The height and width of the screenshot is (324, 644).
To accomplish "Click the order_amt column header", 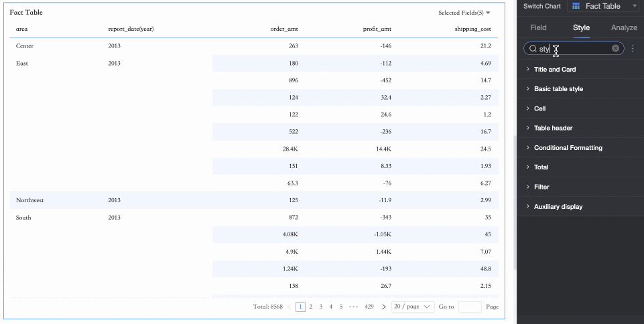I will [283, 29].
